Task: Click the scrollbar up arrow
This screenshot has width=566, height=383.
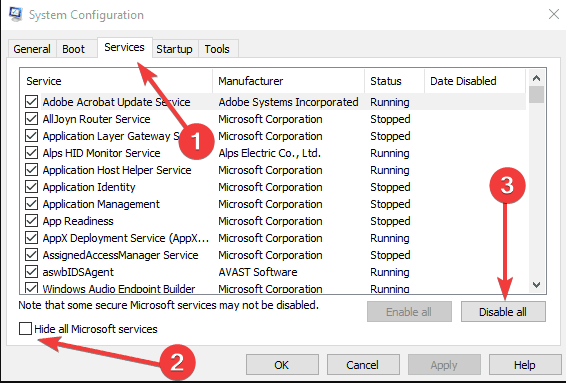Action: 536,78
